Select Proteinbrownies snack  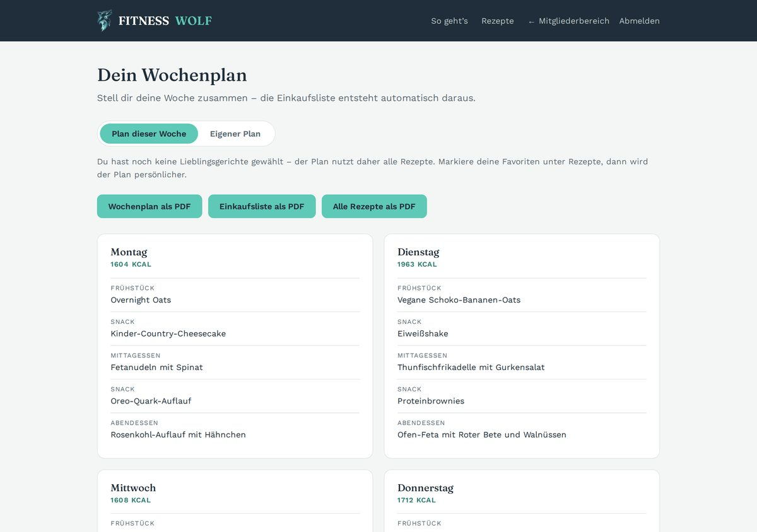tap(431, 401)
